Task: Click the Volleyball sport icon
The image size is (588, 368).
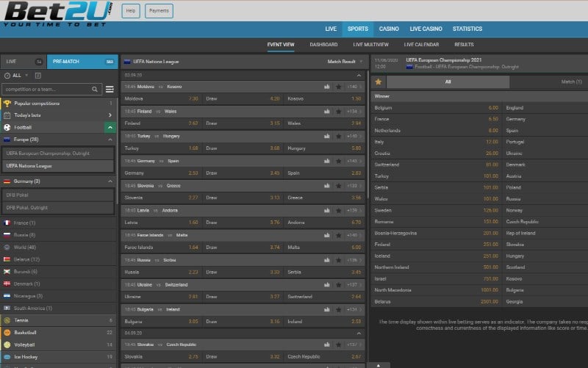Action: [x=7, y=344]
